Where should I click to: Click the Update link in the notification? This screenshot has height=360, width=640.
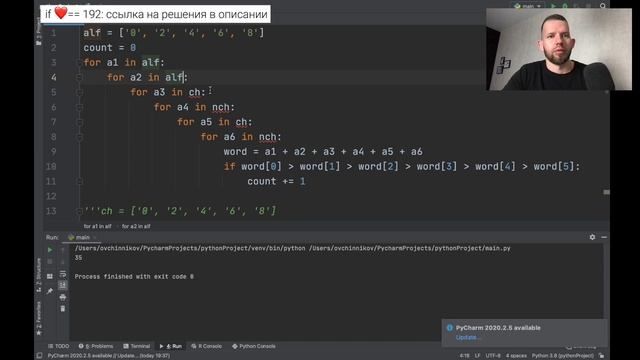[468, 338]
